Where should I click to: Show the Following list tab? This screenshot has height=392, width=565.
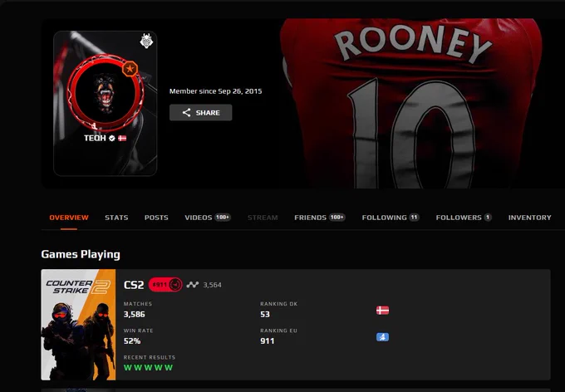(x=391, y=218)
